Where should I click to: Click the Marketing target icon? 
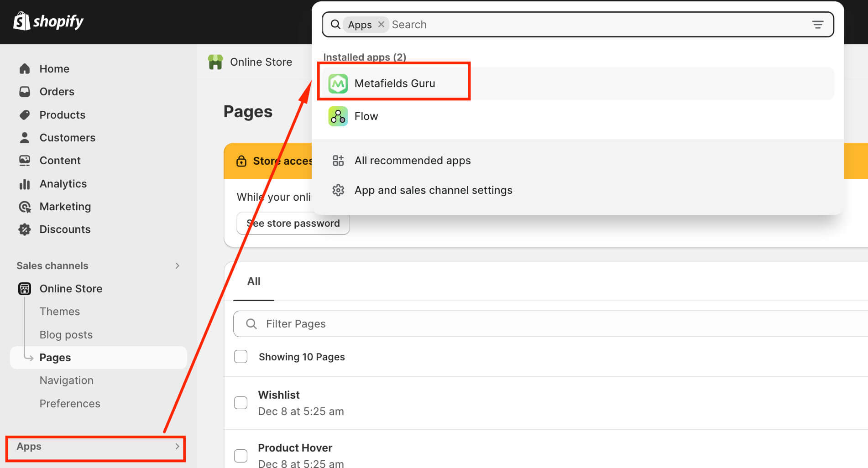coord(25,207)
